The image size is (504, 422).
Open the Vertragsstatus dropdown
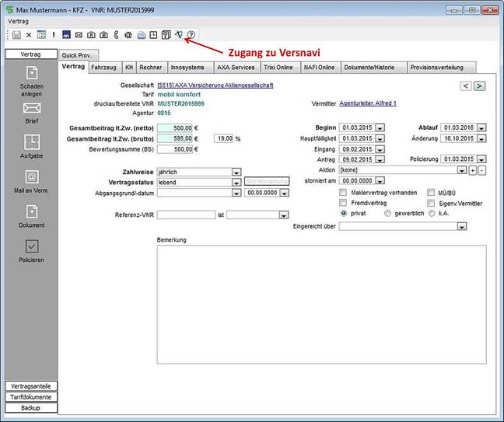point(235,183)
